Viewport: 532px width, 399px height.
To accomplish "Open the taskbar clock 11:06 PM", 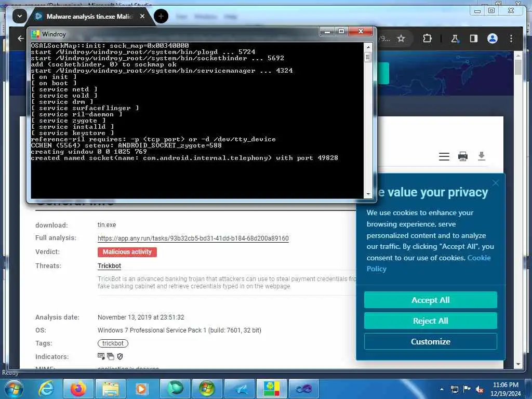I will 506,389.
